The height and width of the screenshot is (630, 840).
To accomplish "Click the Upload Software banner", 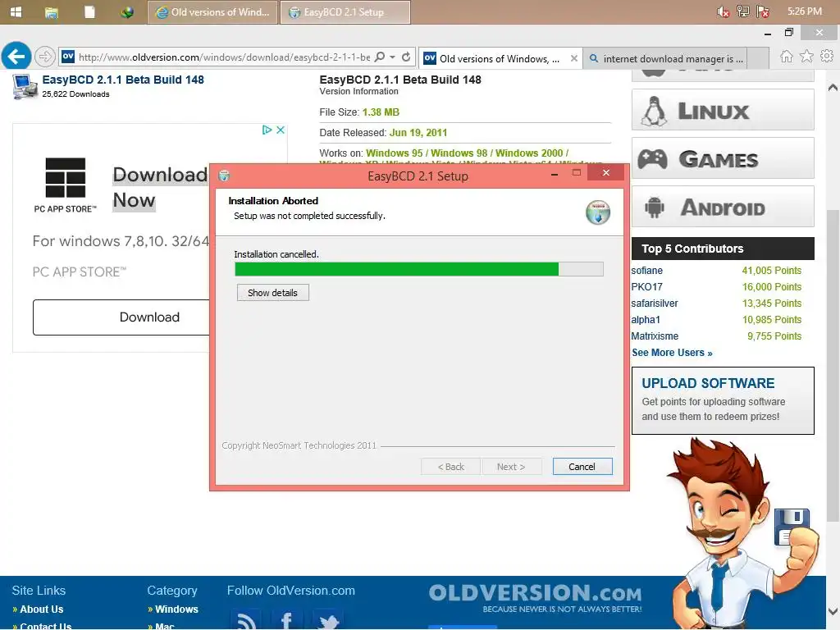I will coord(723,400).
